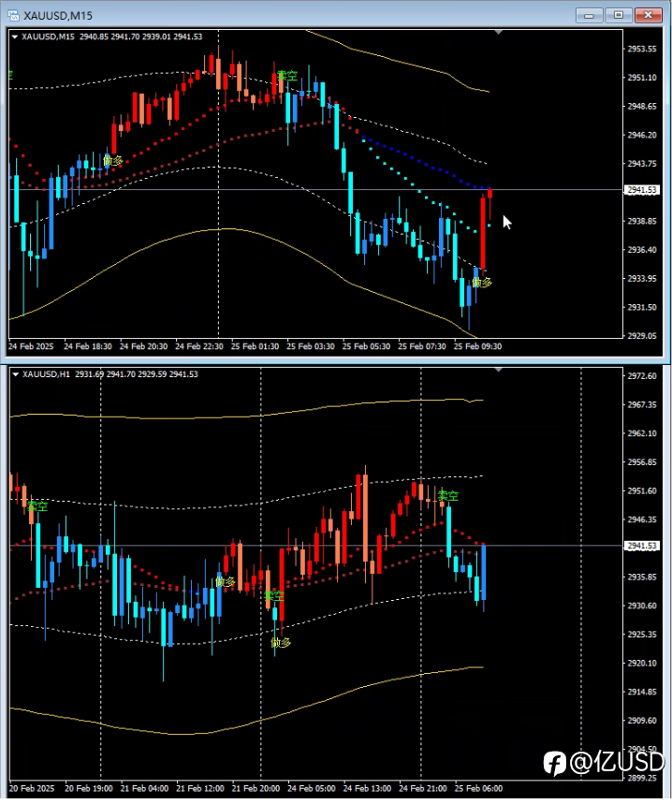
Task: Click price level 2931.50 on the axis
Action: (642, 307)
